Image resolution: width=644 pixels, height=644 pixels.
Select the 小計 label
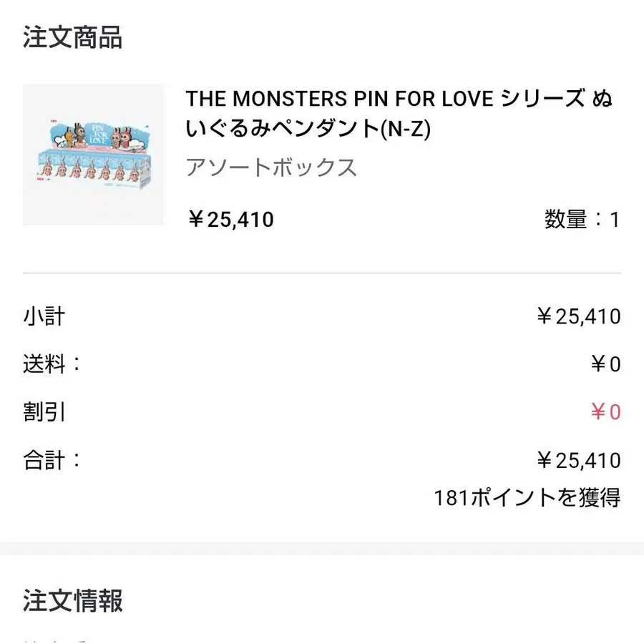point(44,316)
